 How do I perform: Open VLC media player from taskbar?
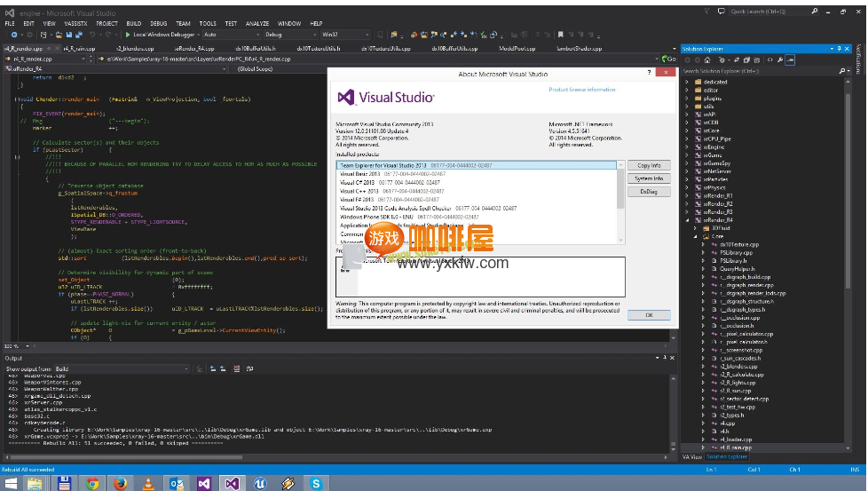pos(148,483)
